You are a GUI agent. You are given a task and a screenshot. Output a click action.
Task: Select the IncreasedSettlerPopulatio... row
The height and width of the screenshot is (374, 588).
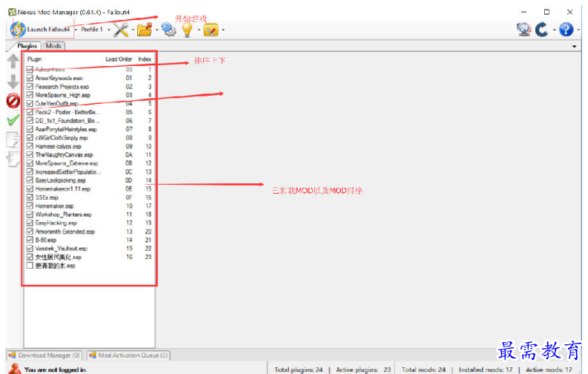89,172
